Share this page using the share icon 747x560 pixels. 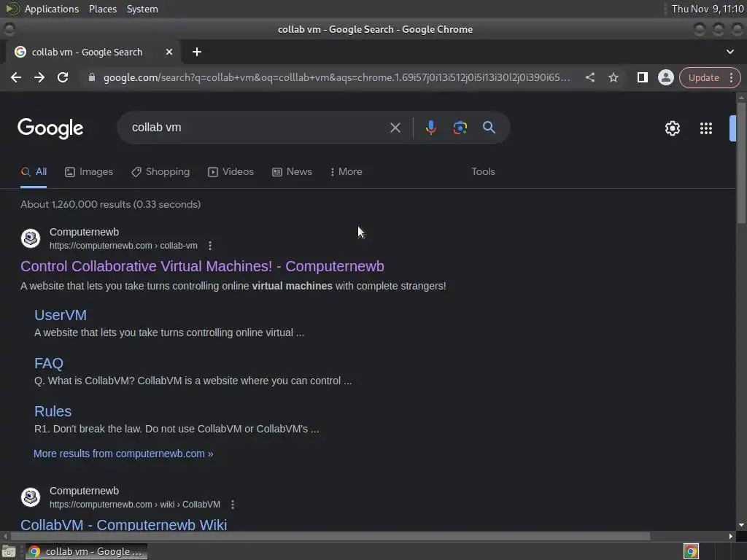tap(589, 77)
